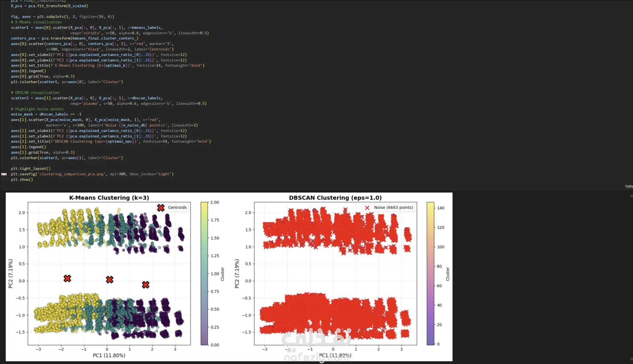633x364 pixels.
Task: Click the scroll-up arrow of output scrollbar
Action: [x=631, y=196]
